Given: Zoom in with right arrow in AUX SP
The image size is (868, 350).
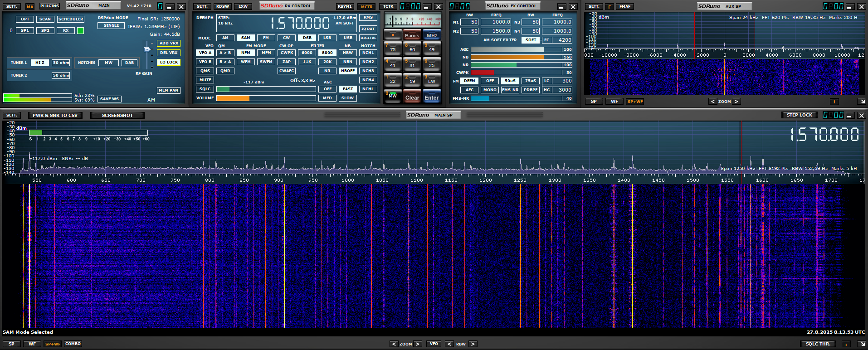Looking at the screenshot, I should point(736,102).
